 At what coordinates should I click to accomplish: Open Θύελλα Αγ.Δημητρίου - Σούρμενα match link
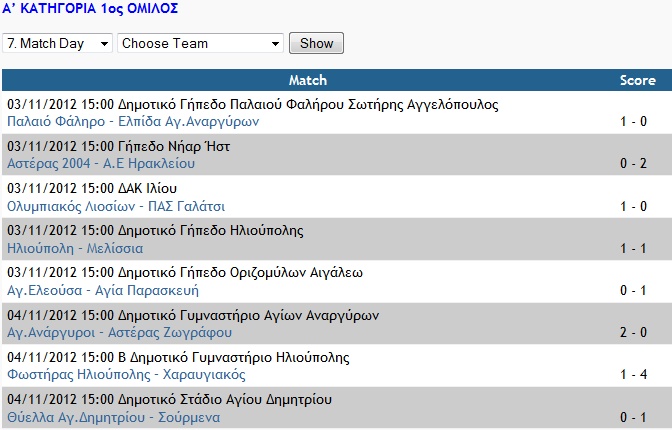(114, 417)
